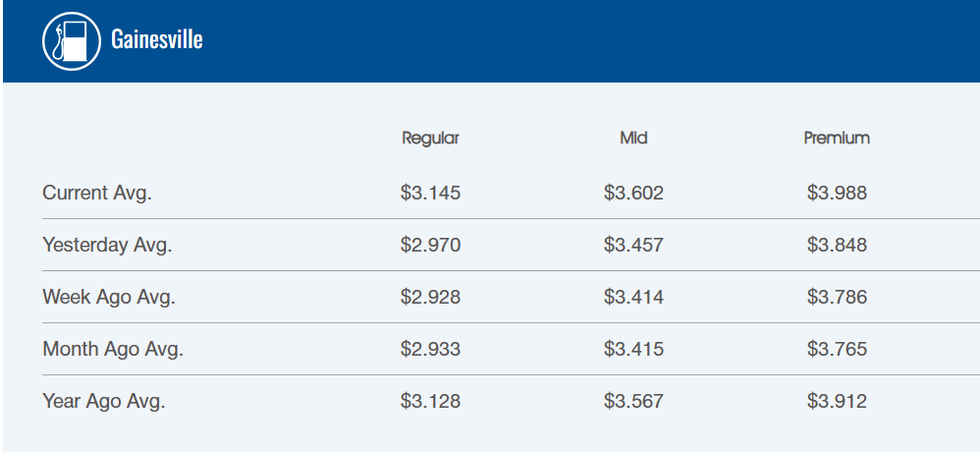Click yesterday's Premium price $3.848
Viewport: 980px width, 452px height.
tap(837, 245)
